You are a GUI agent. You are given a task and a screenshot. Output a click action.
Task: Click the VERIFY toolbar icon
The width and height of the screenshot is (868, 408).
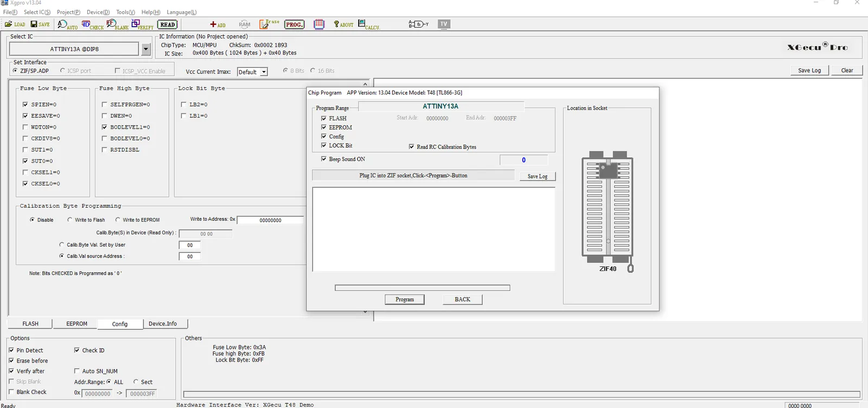[142, 24]
